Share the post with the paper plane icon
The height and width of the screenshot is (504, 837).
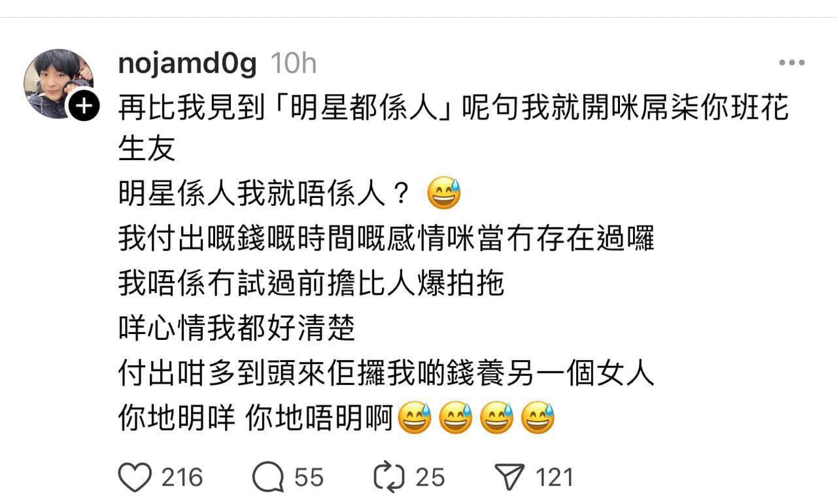pyautogui.click(x=509, y=477)
